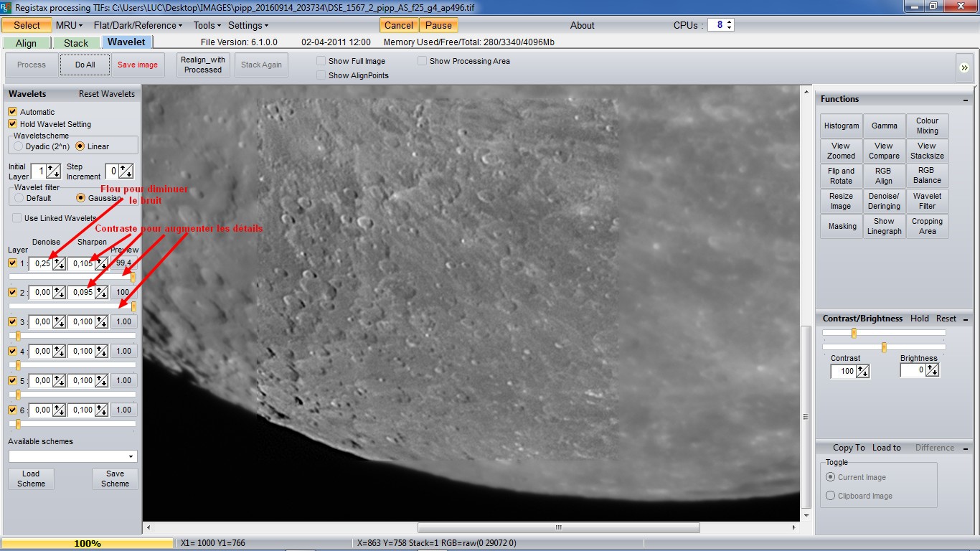Open the MRU dropdown menu
This screenshot has width=980, height=551.
[69, 25]
